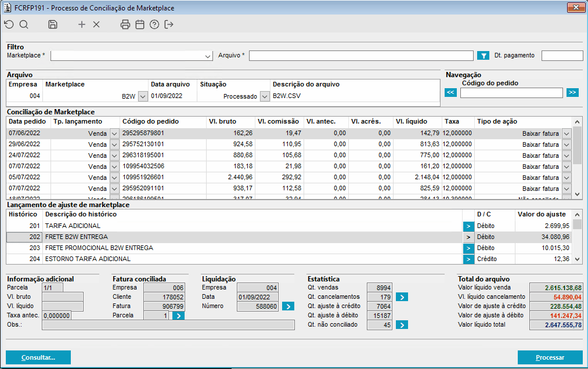Click the magnifying glass search icon

click(24, 24)
